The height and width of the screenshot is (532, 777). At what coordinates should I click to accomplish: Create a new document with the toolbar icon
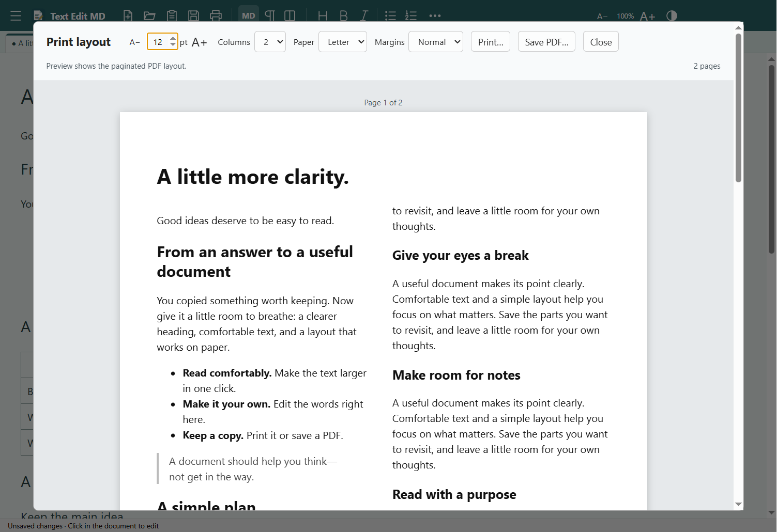[x=128, y=16]
